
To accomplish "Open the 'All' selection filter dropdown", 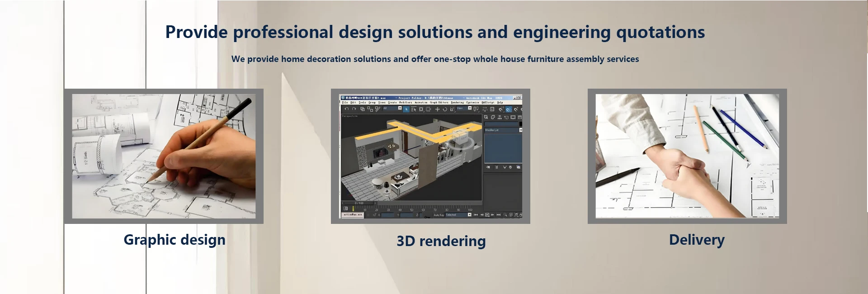I will [x=400, y=109].
